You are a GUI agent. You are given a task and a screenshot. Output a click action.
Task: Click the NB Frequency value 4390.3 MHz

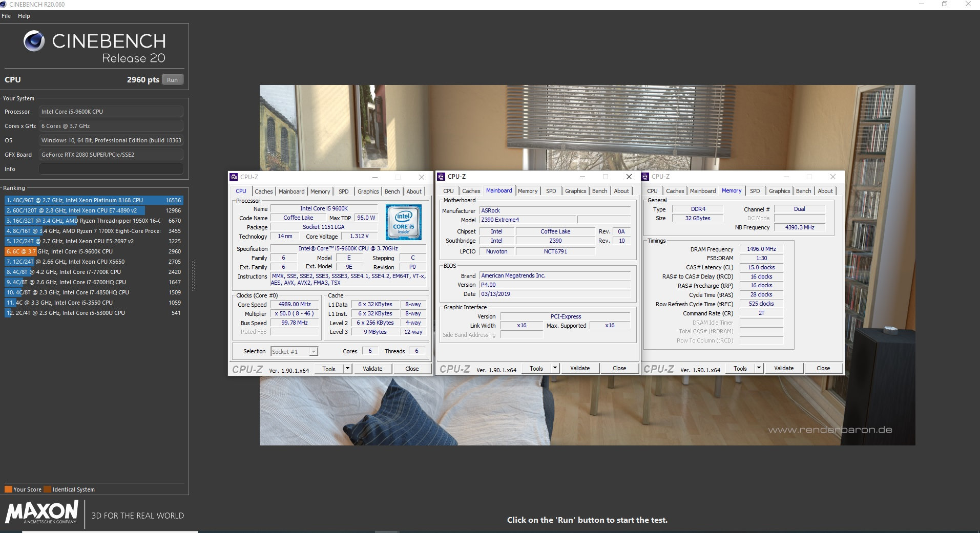coord(799,227)
